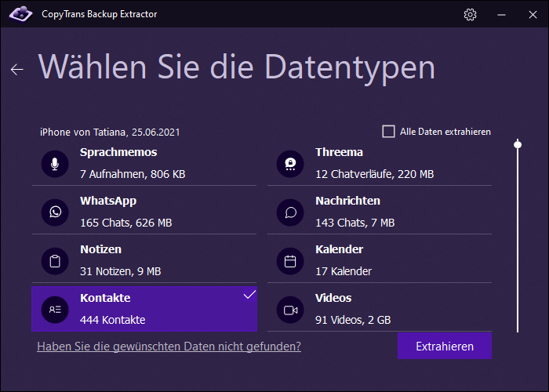The width and height of the screenshot is (549, 392).
Task: Select the WhatsApp data type title
Action: (108, 201)
